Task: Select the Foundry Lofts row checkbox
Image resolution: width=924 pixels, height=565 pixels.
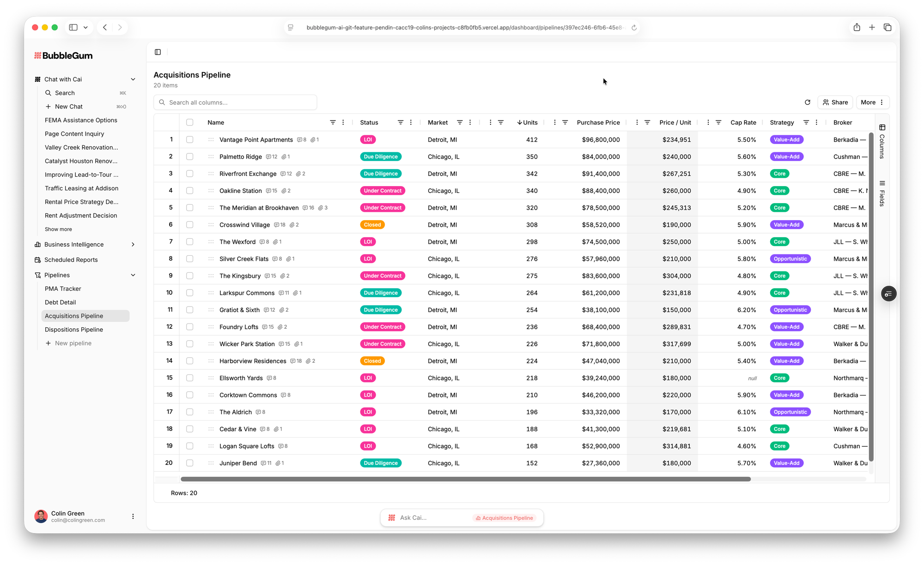Action: tap(190, 327)
